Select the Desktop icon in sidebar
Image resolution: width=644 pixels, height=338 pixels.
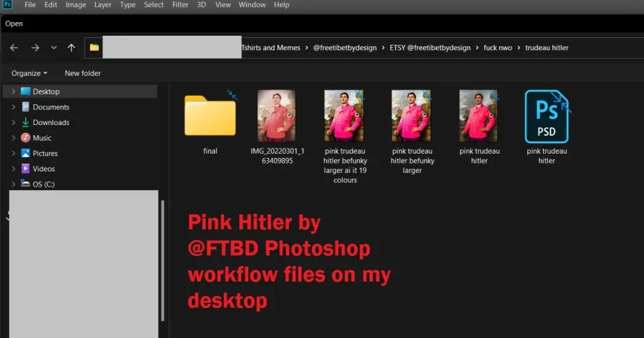click(26, 91)
